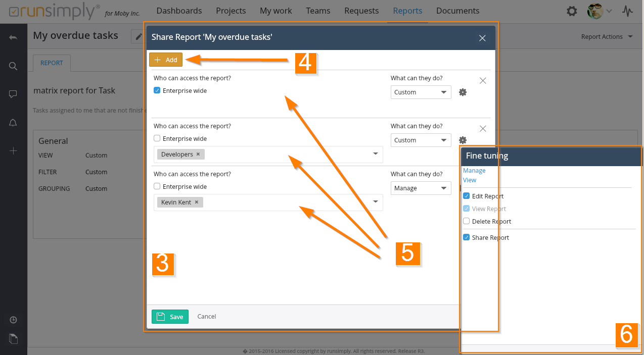The image size is (644, 355).
Task: Click the settings gear in top bar
Action: click(572, 11)
